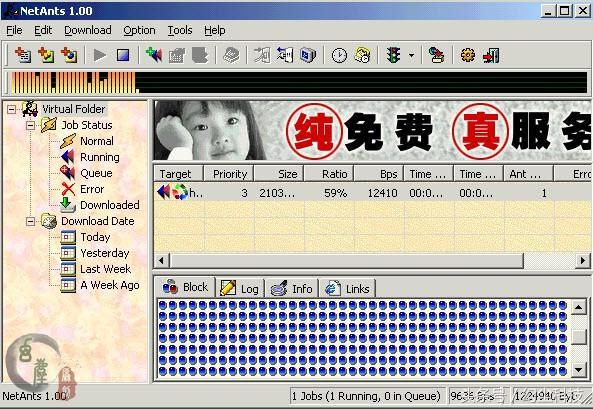Click the traffic light speed mode icon
Image resolution: width=593 pixels, height=409 pixels.
pyautogui.click(x=393, y=55)
